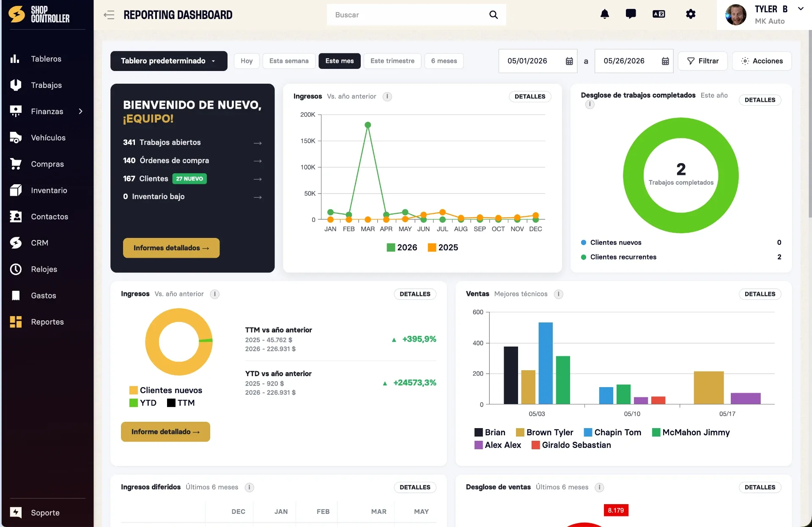Open Reportes in the sidebar

click(x=47, y=322)
